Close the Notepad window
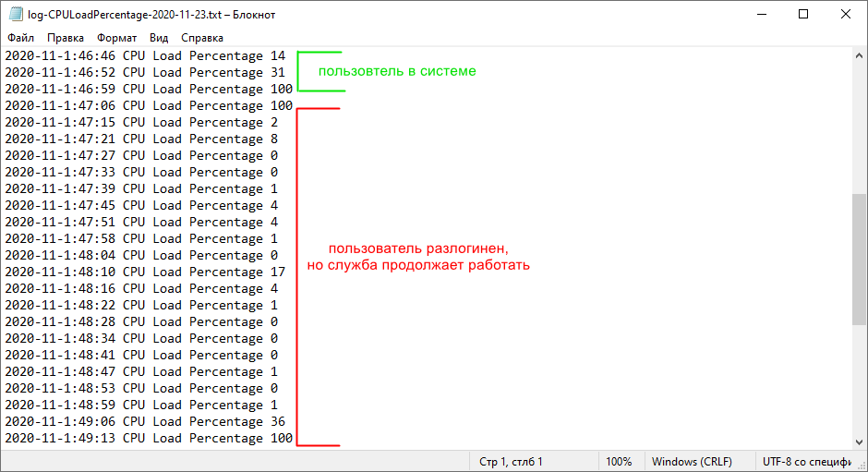Screen dimensions: 868x472 click(846, 15)
